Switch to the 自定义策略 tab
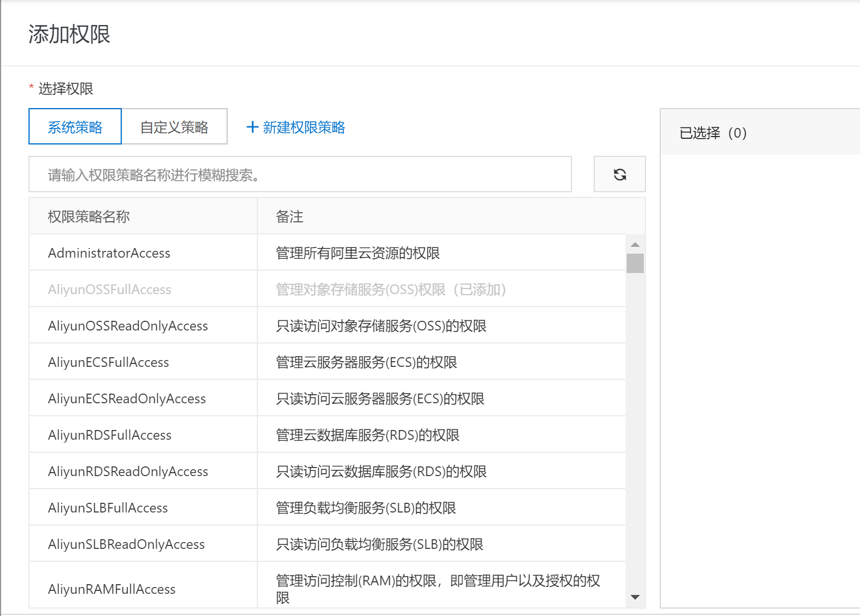 174,126
